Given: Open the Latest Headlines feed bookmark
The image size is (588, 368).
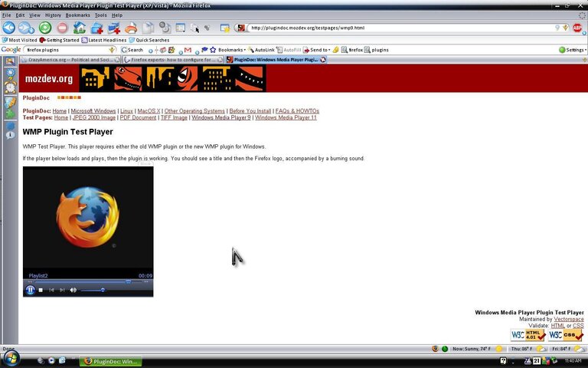Looking at the screenshot, I should (x=104, y=40).
